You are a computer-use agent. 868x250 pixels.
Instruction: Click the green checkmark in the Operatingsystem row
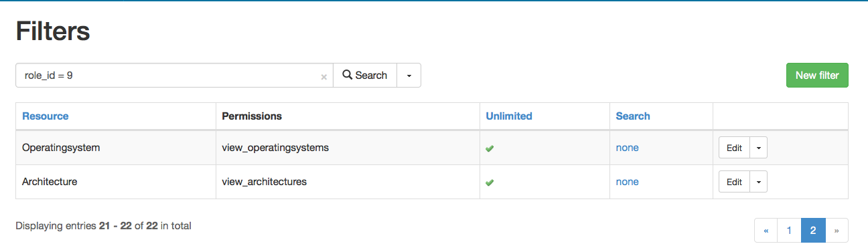point(490,148)
